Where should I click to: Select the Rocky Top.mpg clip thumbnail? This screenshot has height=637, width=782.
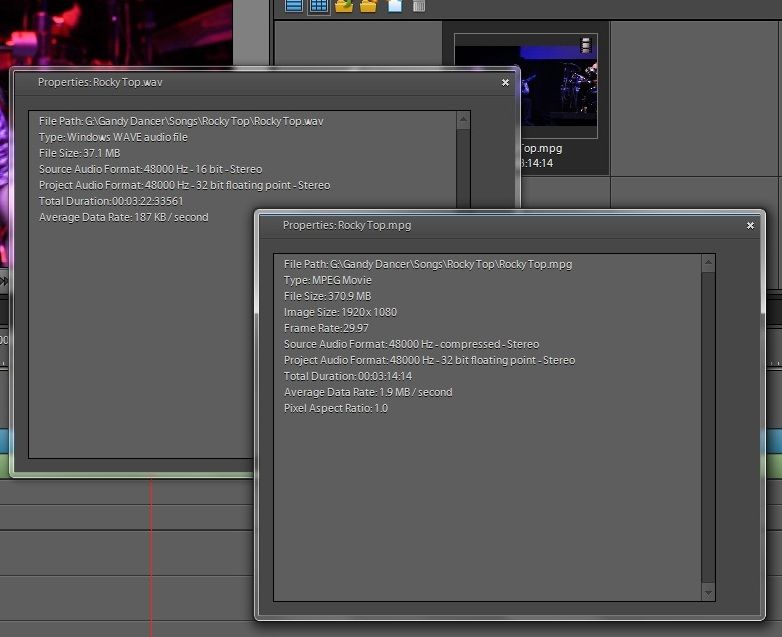525,85
